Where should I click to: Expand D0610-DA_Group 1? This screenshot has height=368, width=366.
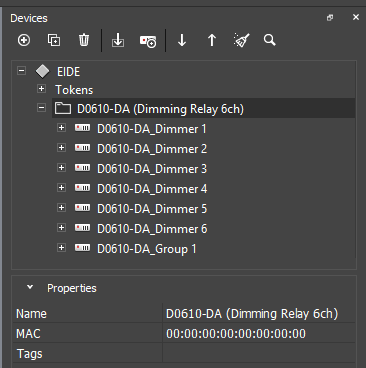61,248
